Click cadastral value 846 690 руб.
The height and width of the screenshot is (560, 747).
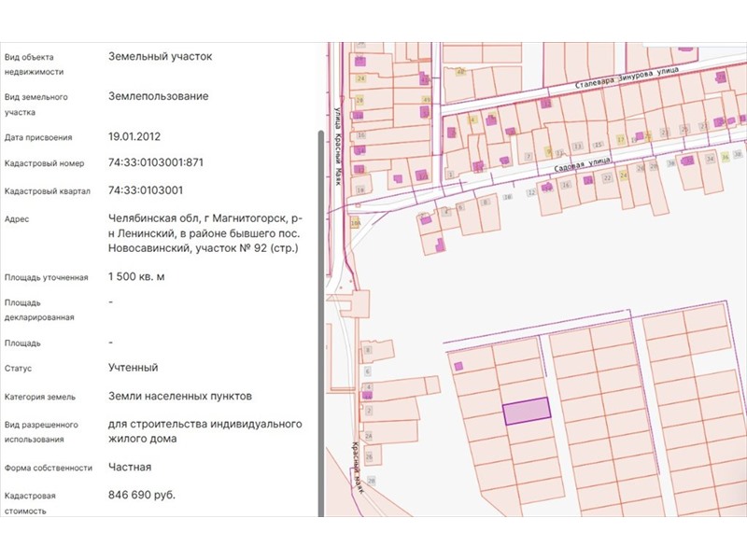(142, 495)
